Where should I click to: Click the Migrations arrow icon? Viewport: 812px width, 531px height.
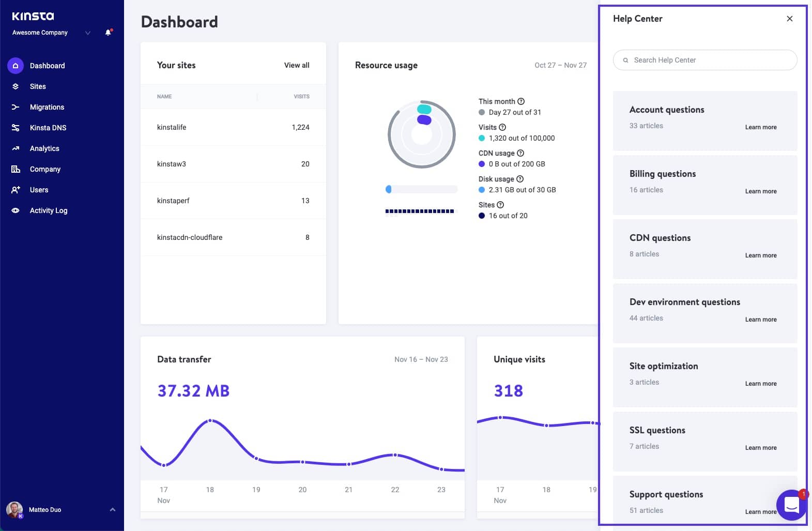pos(16,107)
